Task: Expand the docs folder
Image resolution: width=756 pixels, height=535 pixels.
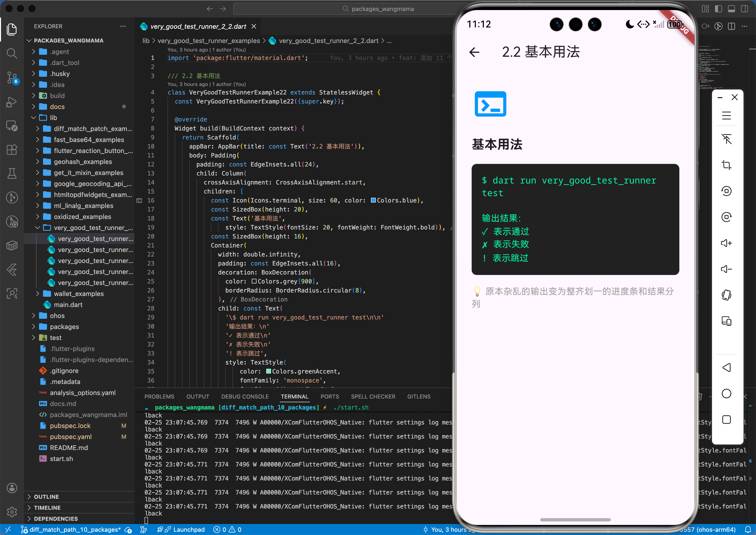Action: pyautogui.click(x=57, y=107)
